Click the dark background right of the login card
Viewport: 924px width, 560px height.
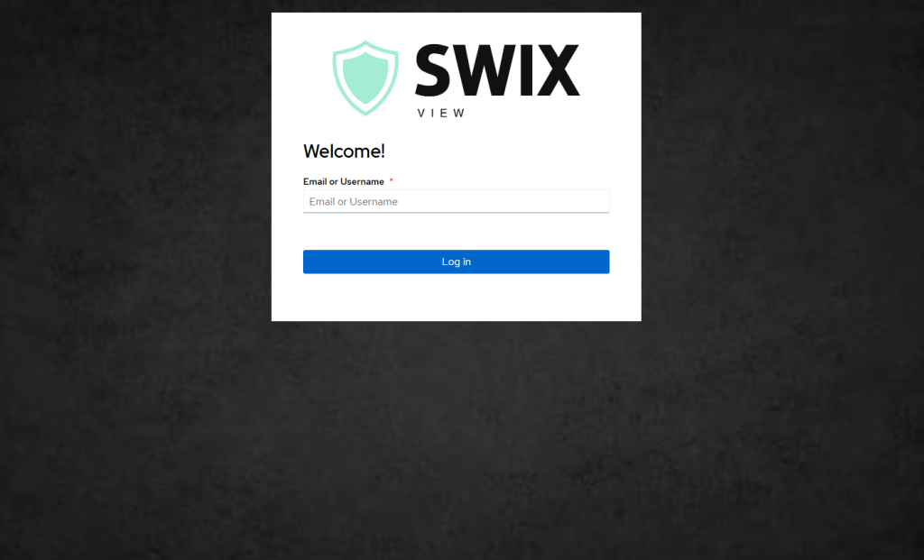pyautogui.click(x=782, y=235)
